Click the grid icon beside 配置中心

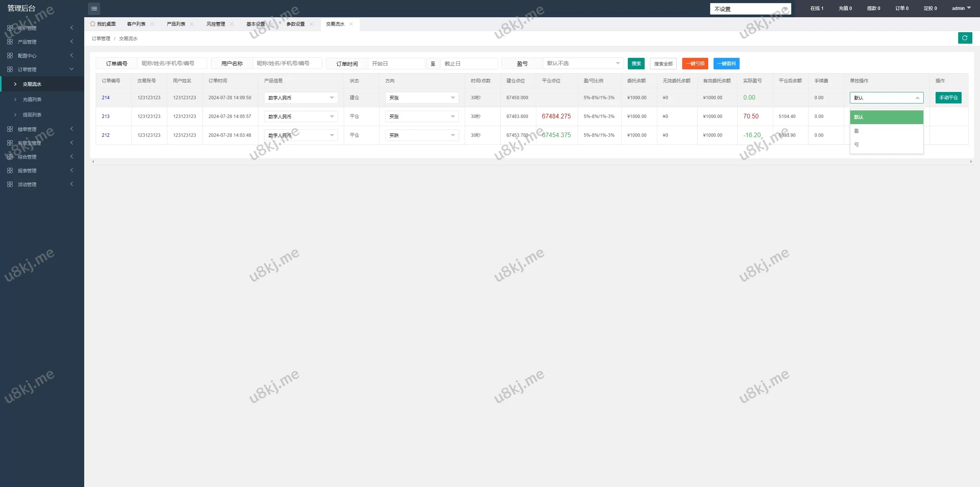(x=10, y=56)
